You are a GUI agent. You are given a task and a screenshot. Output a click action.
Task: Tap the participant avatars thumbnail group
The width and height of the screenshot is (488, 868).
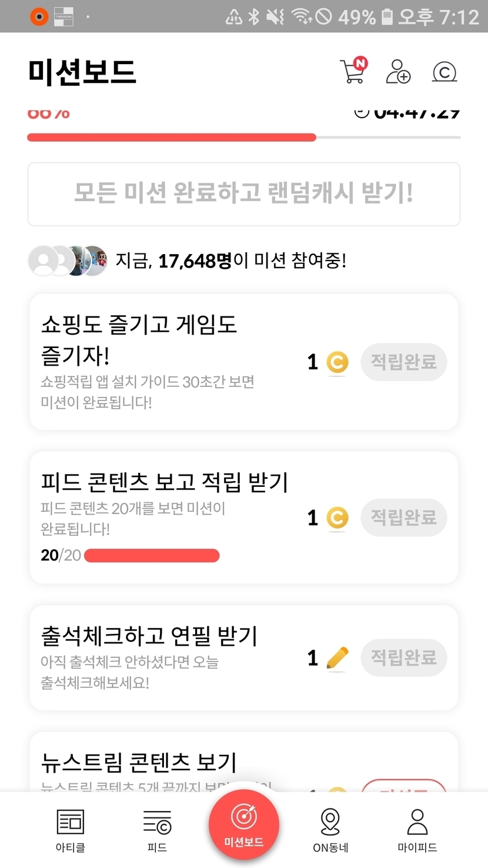point(68,261)
